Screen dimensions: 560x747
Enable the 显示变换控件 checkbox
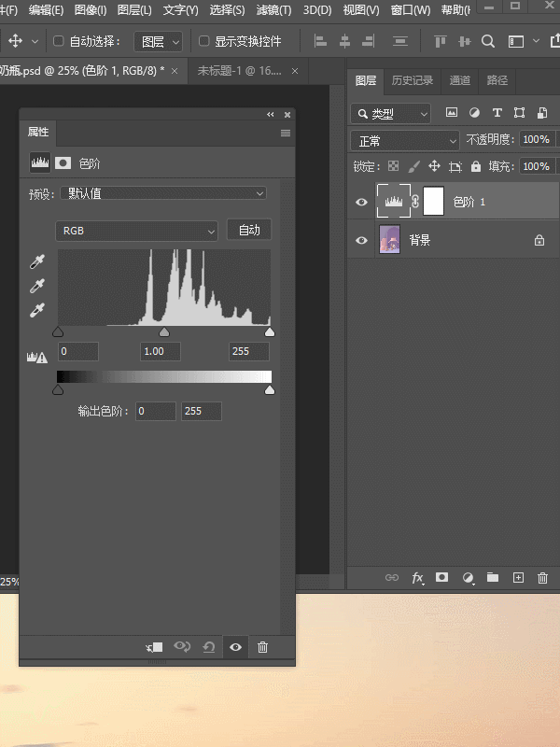(x=203, y=41)
